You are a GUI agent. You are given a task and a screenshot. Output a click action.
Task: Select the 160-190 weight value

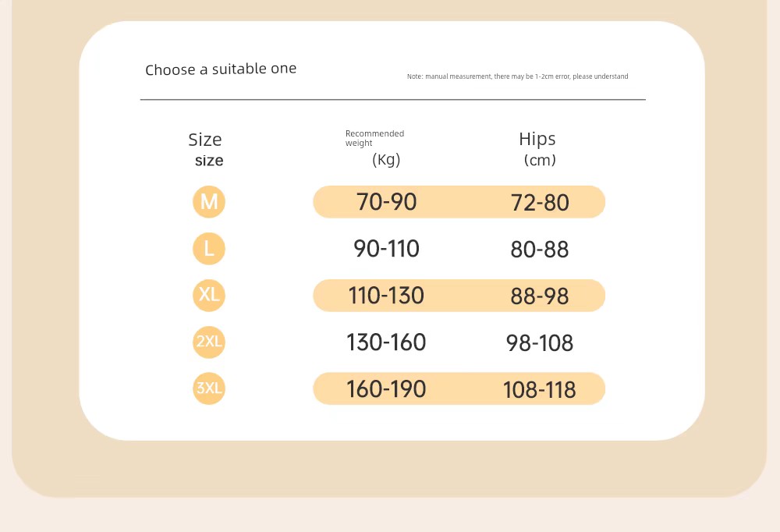pos(386,388)
